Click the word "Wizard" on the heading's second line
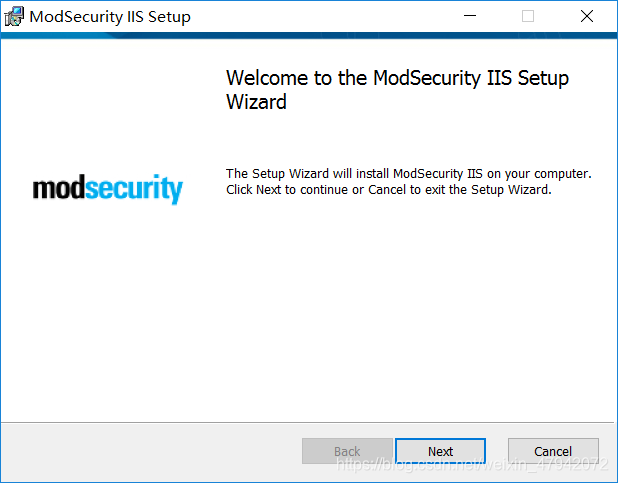618x483 pixels. (x=256, y=102)
